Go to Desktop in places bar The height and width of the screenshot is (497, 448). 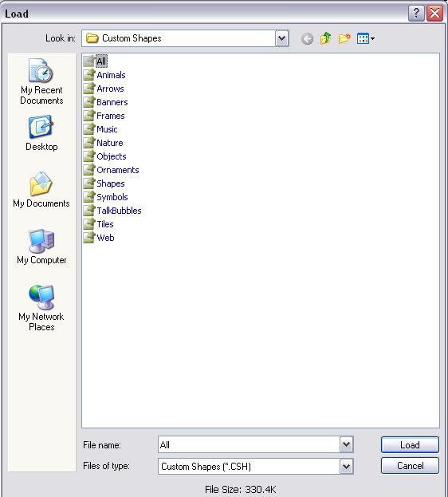tap(41, 134)
